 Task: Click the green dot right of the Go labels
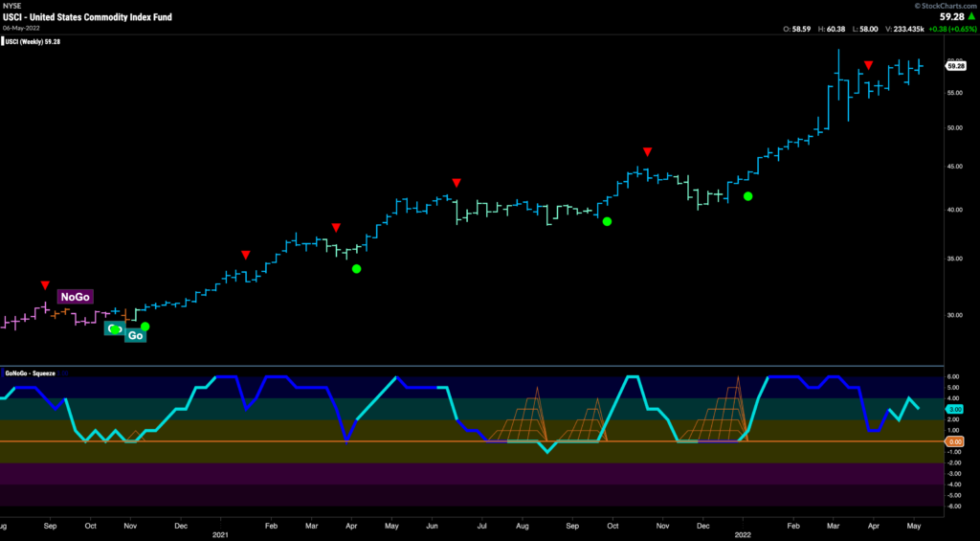point(145,327)
